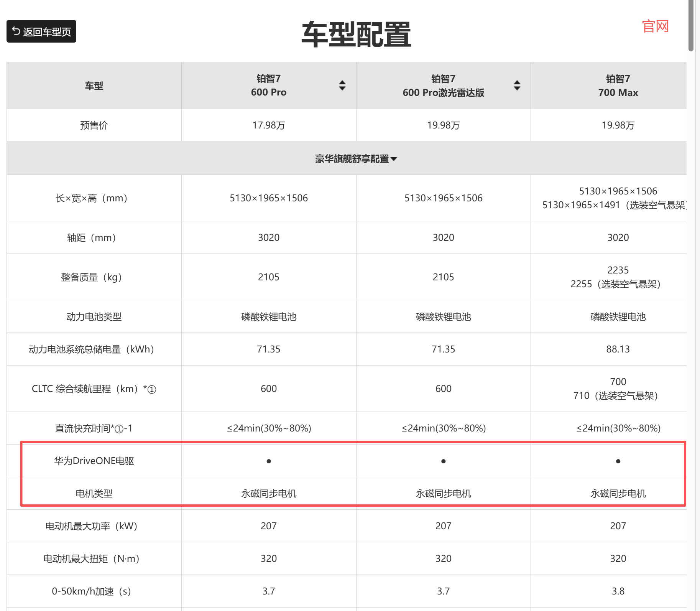Select 207 power in 600 Pro column
The height and width of the screenshot is (611, 700).
tap(269, 526)
